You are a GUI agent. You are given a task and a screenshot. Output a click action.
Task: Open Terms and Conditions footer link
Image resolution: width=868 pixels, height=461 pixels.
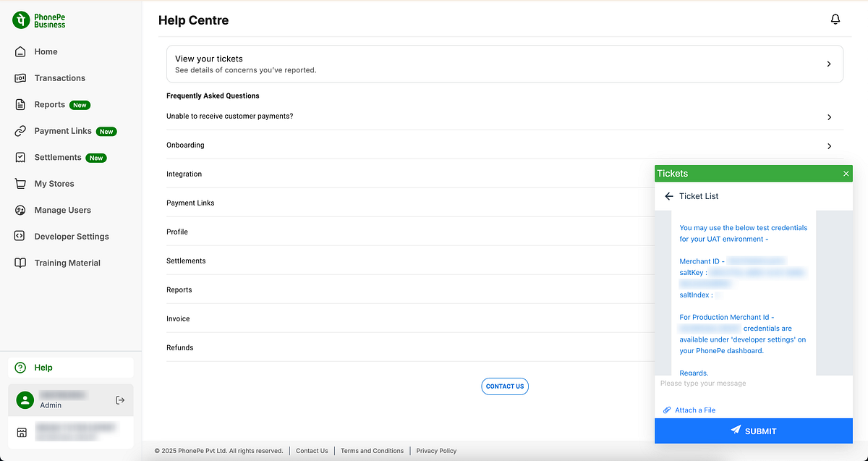(372, 451)
